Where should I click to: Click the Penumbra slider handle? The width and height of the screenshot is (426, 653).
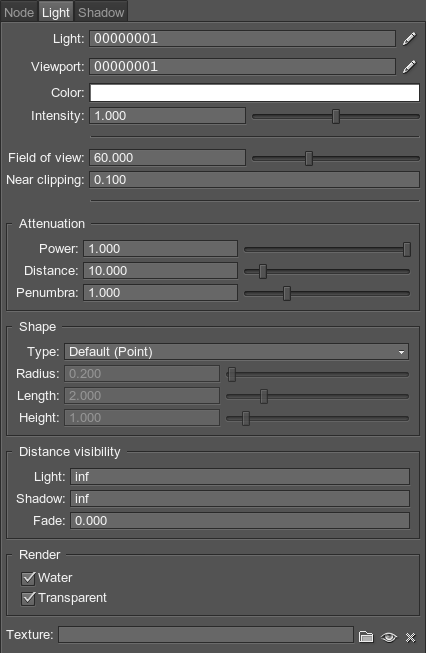click(x=286, y=293)
